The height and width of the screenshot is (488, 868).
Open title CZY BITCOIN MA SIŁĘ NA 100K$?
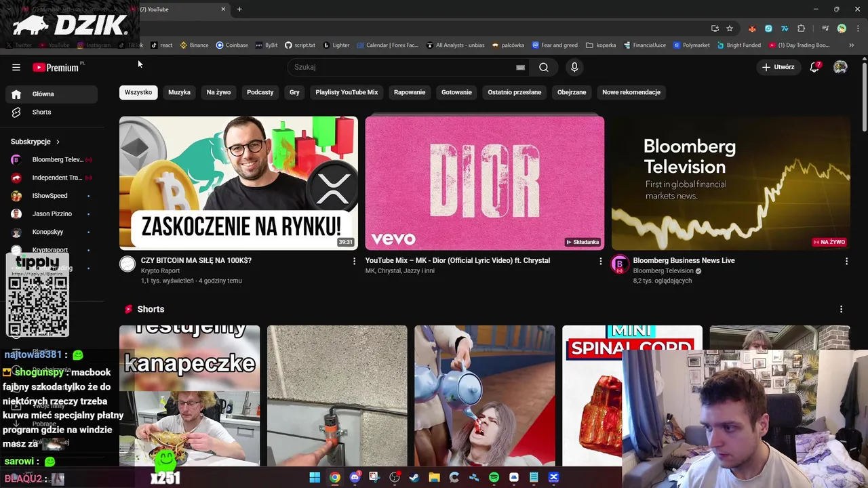pos(196,260)
